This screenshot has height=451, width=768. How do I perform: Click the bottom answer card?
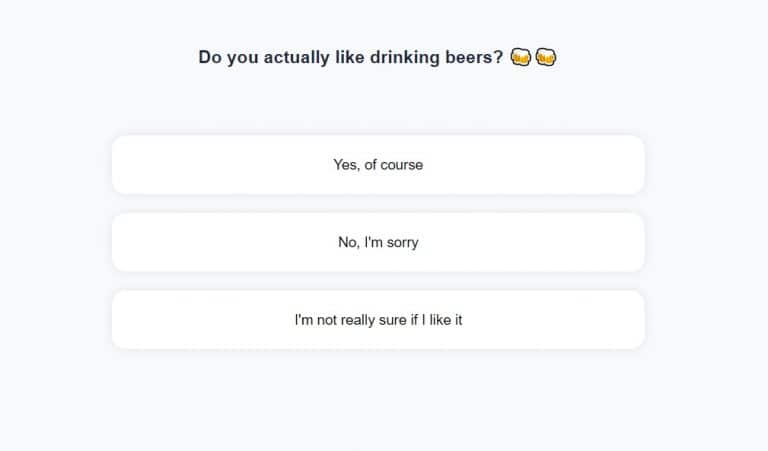click(378, 320)
